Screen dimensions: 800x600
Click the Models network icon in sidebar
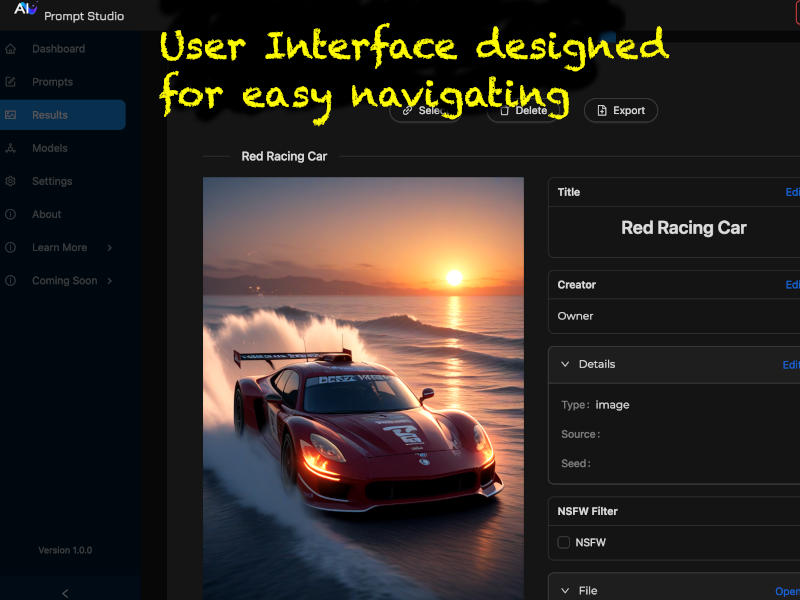(11, 148)
